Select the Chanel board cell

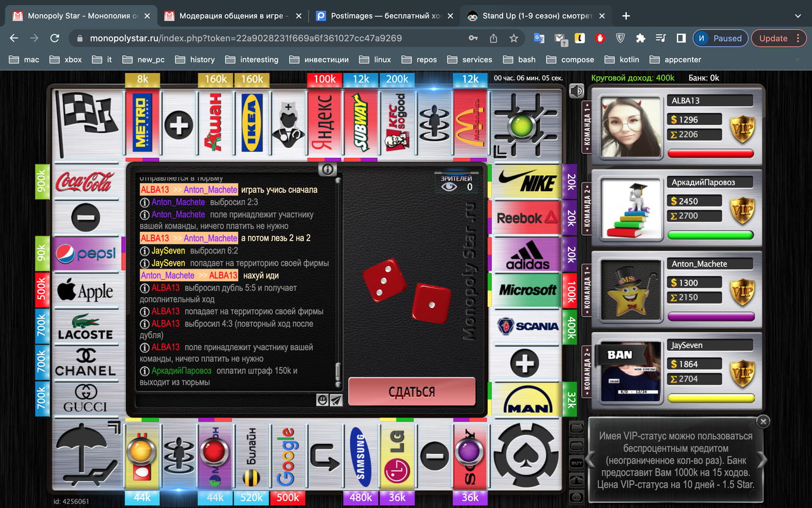tap(85, 363)
